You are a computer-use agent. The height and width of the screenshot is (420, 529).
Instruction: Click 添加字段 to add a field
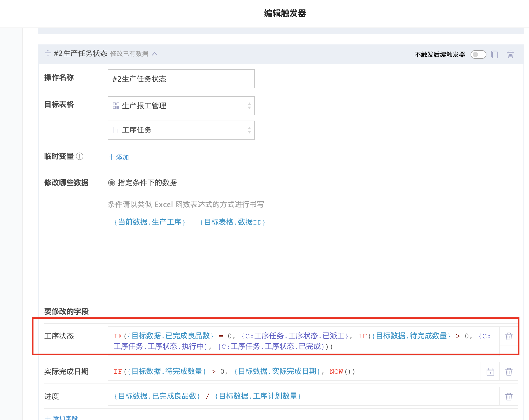tap(61, 418)
